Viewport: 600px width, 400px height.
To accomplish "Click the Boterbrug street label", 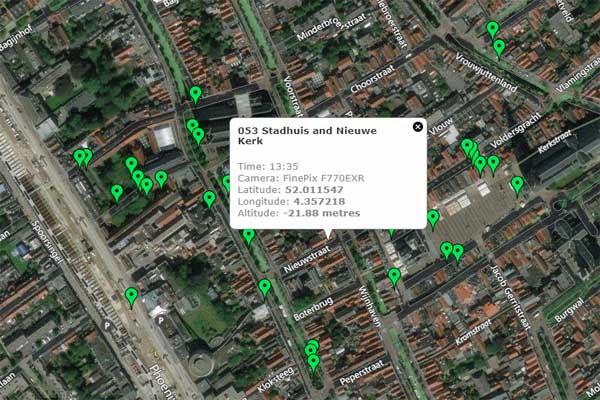I will [313, 309].
